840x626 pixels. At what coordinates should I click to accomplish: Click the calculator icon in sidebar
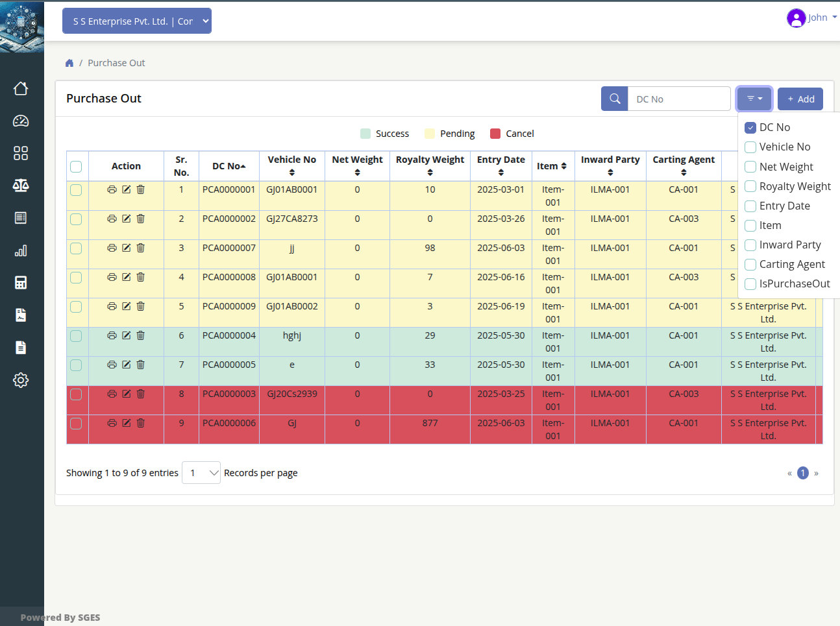click(x=21, y=283)
